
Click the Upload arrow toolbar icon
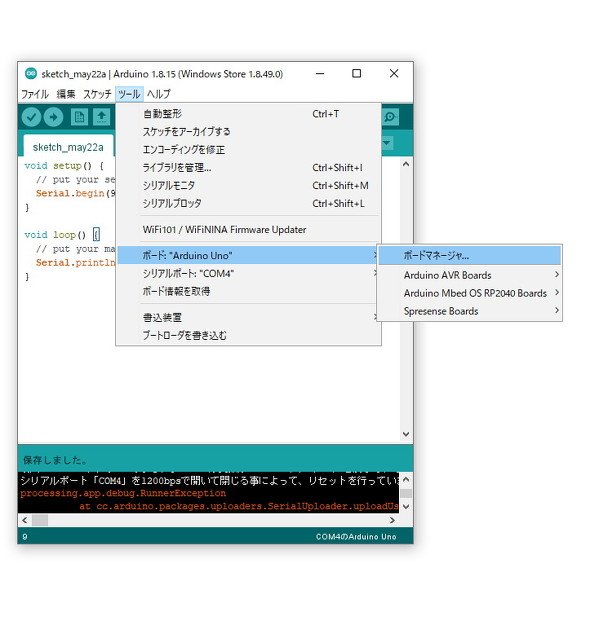[x=53, y=117]
